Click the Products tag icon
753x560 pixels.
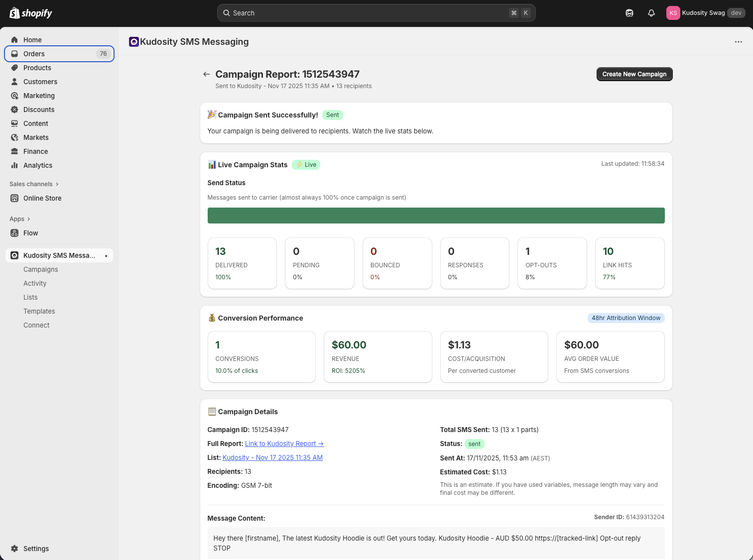pos(14,68)
